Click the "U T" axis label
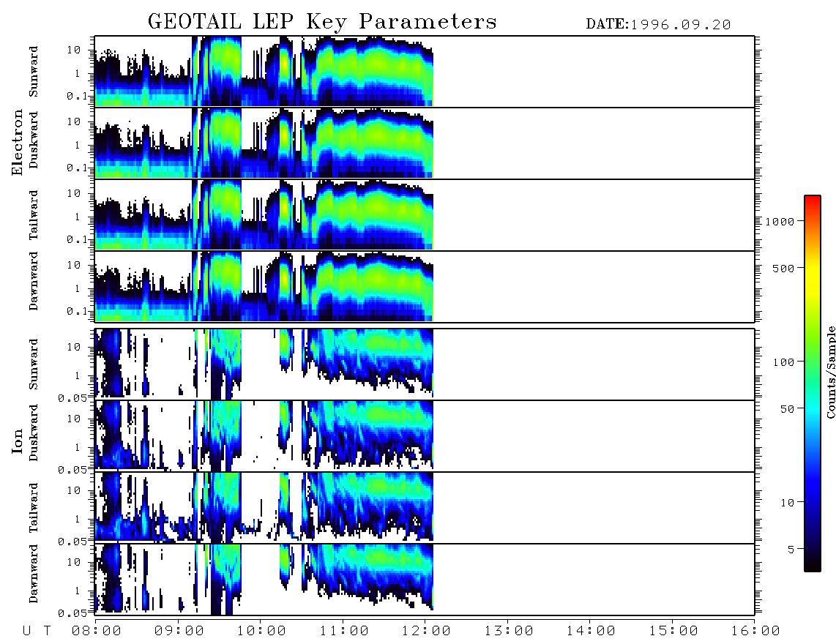Image resolution: width=836 pixels, height=644 pixels. [x=37, y=632]
